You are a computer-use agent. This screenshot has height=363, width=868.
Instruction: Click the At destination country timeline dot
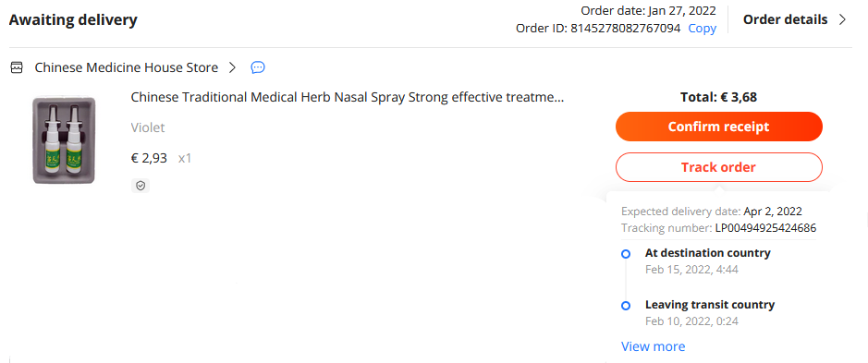[x=626, y=254]
